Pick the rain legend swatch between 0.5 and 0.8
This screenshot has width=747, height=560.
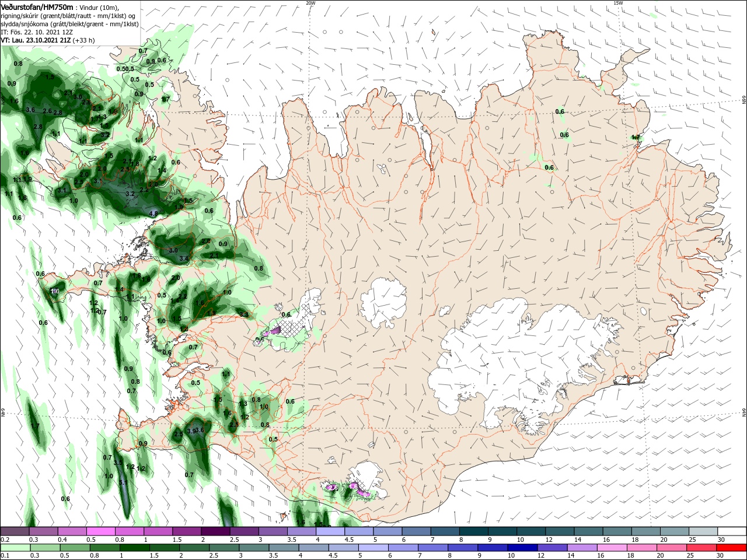point(75,548)
